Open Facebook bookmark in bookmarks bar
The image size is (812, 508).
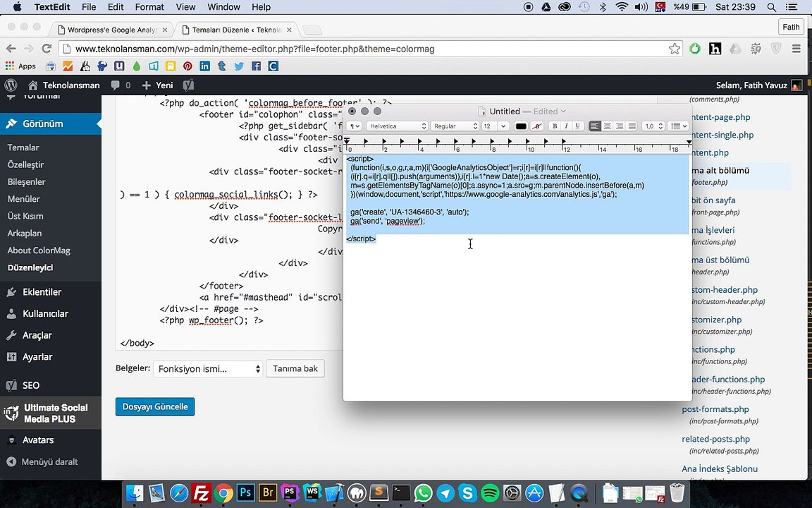256,66
